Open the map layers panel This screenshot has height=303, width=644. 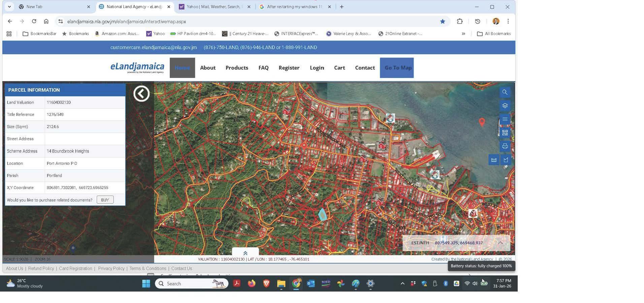(x=505, y=106)
